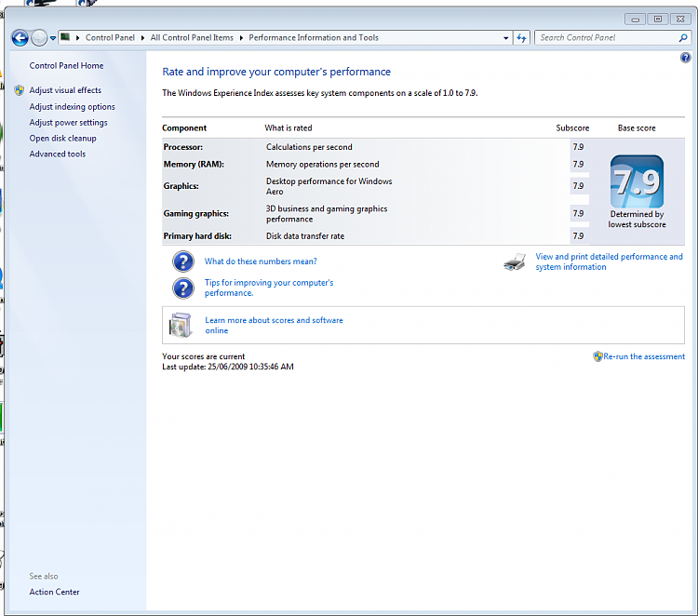
Task: Open What do these numbers mean link
Action: (x=261, y=261)
